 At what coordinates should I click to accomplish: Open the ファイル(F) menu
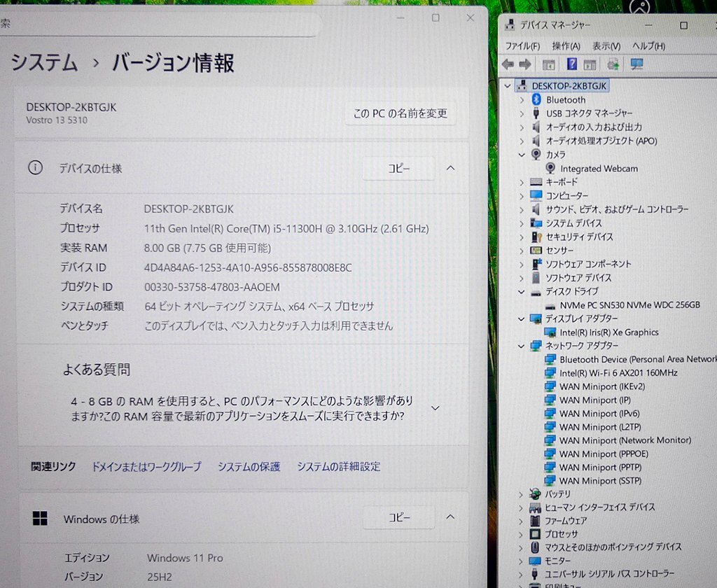522,46
